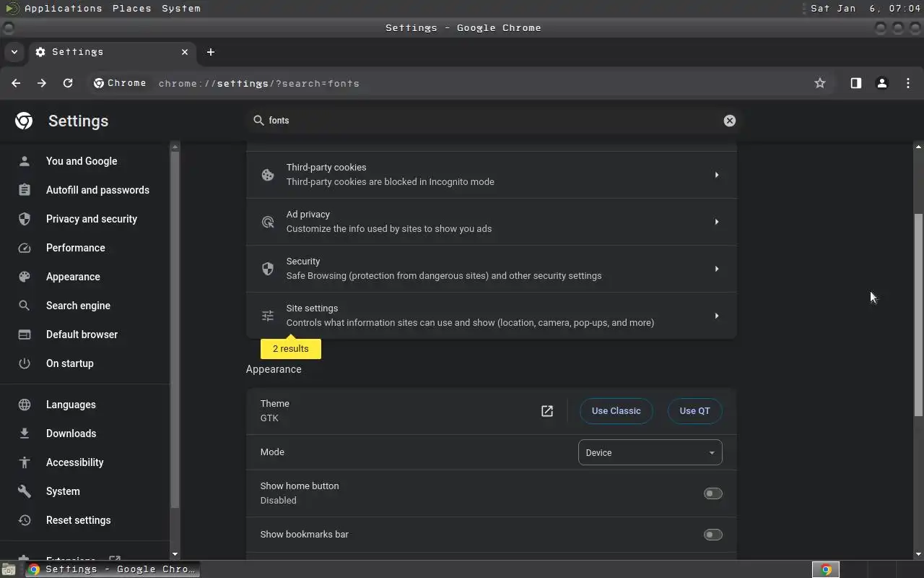The height and width of the screenshot is (578, 924).
Task: Open Accessibility settings section
Action: click(75, 462)
